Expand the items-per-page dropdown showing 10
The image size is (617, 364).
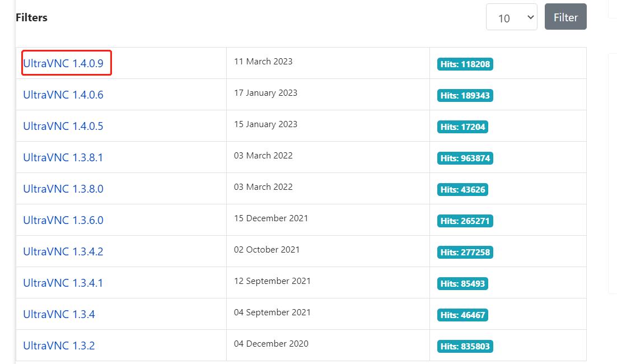[x=511, y=18]
